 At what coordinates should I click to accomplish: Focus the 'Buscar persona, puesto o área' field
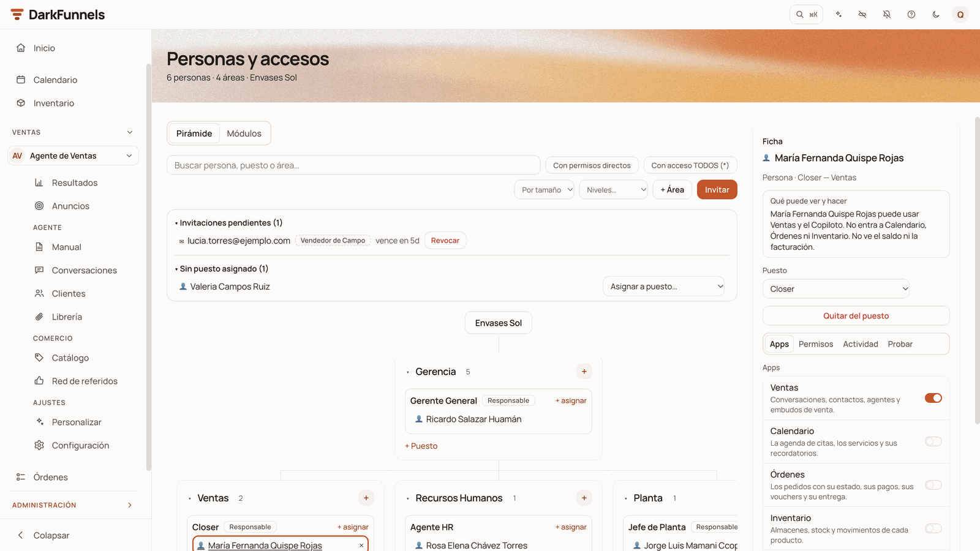point(353,165)
